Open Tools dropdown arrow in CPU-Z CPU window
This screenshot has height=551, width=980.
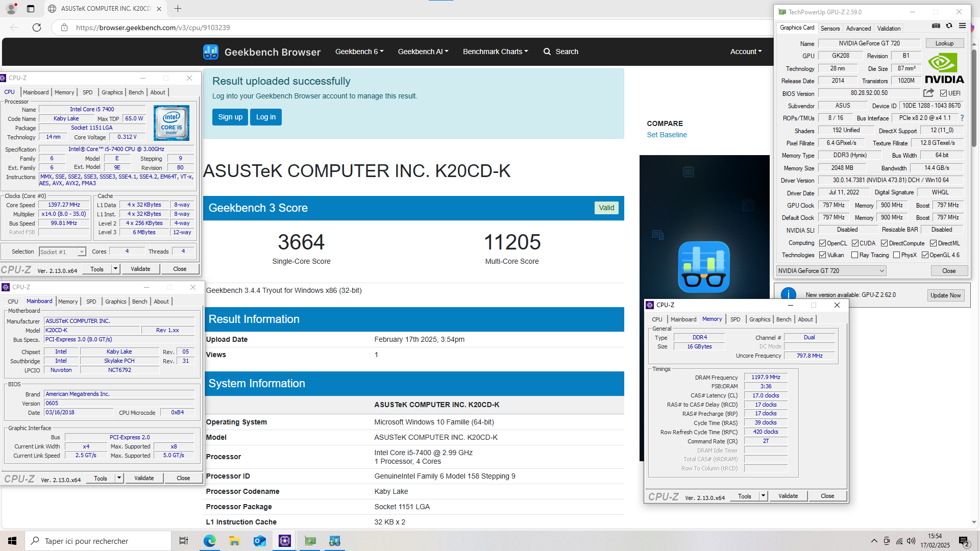tap(116, 269)
